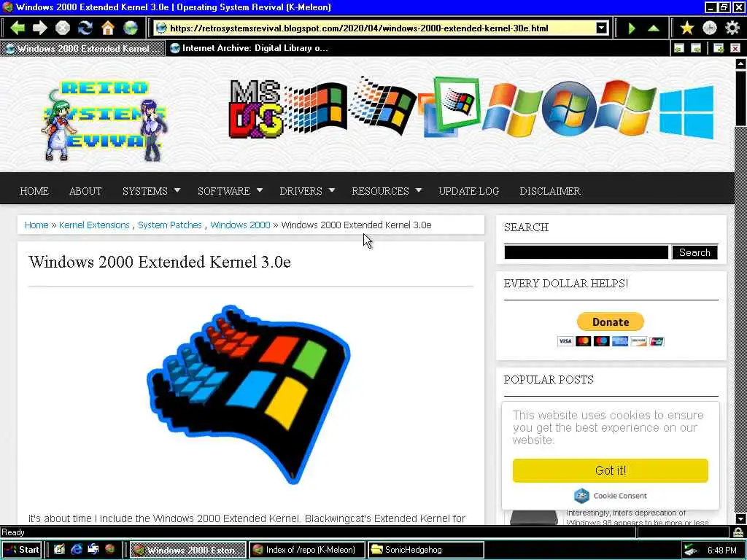Screen dimensions: 747x560
Task: Stop page loading in the navigation toolbar
Action: pos(63,28)
